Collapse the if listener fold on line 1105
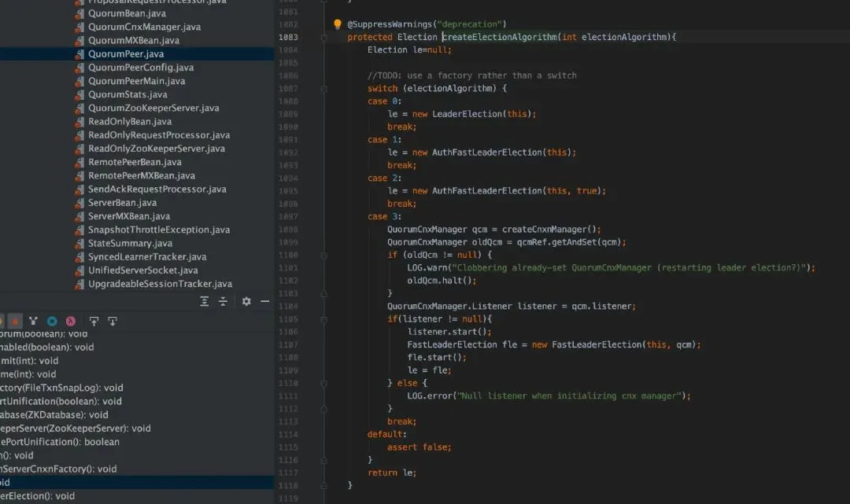 coord(323,319)
